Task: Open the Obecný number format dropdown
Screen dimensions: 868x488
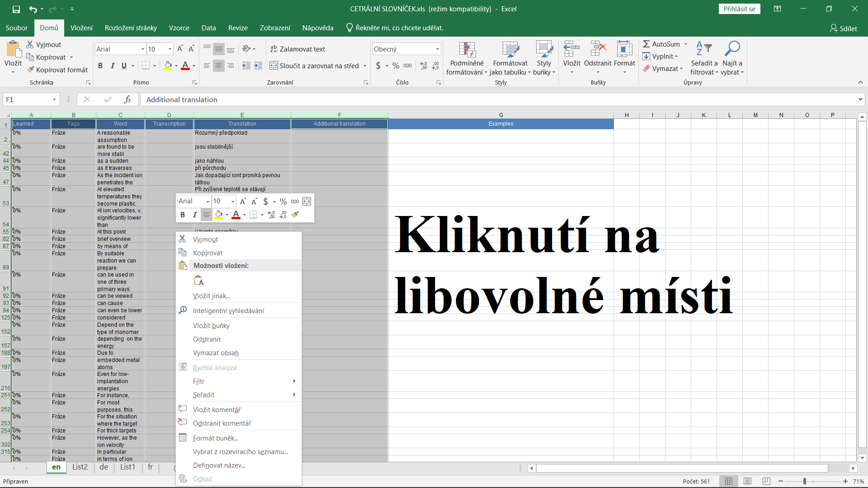Action: point(437,49)
